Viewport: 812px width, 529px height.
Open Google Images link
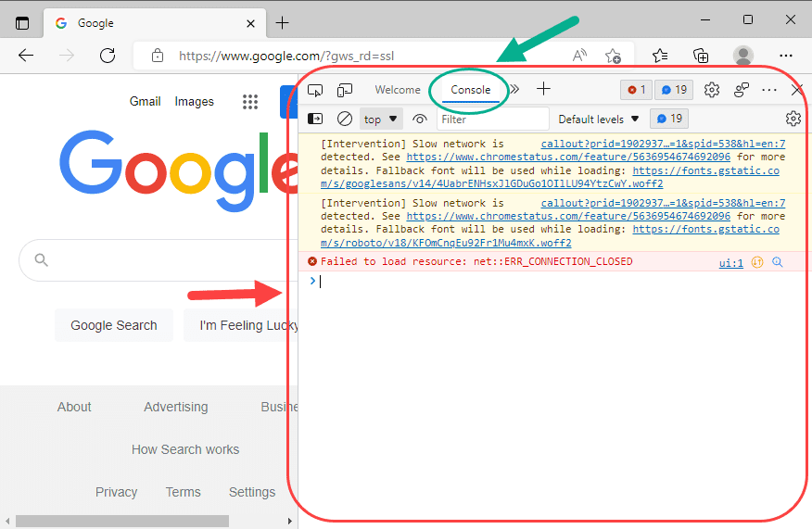(195, 102)
